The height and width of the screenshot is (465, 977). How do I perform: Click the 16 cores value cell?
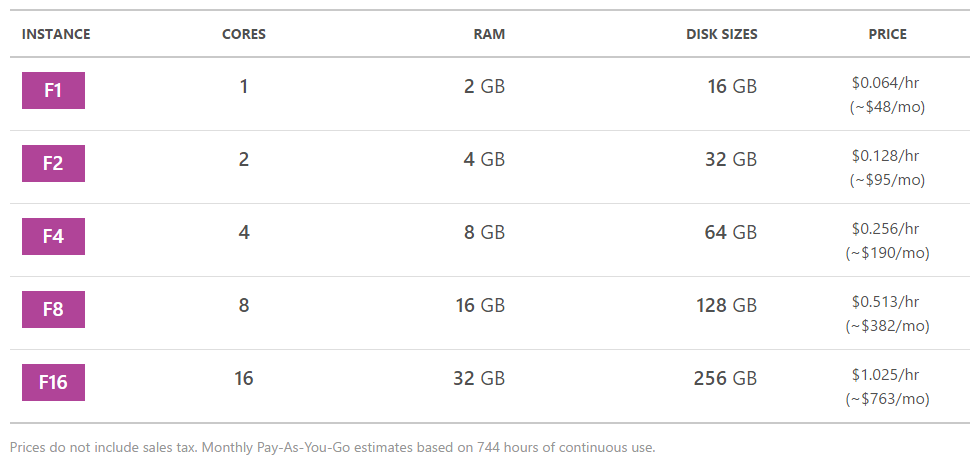click(244, 378)
